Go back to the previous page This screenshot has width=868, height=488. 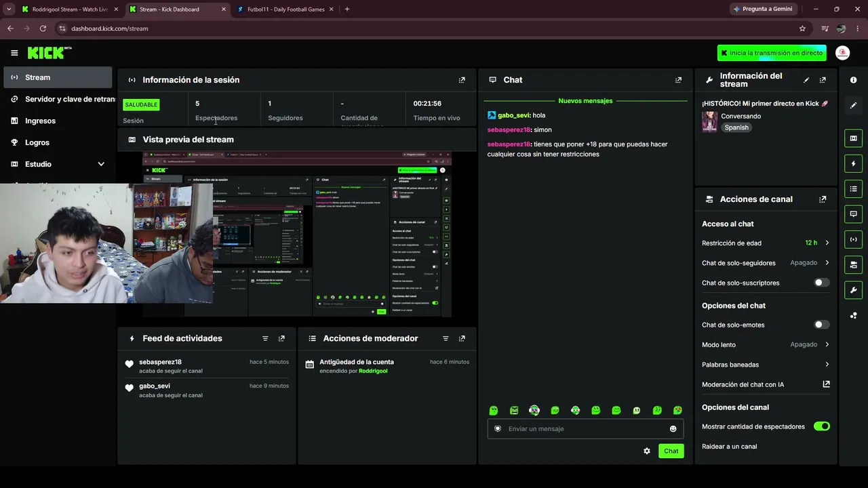pos(10,28)
